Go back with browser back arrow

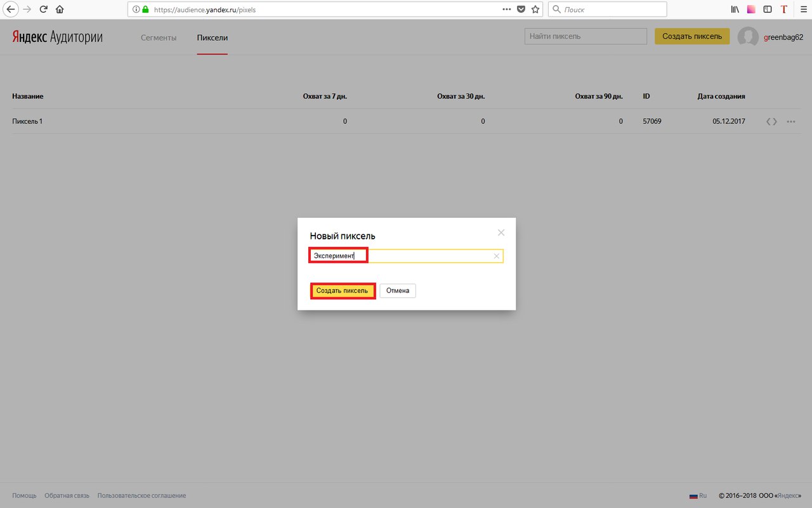point(11,10)
